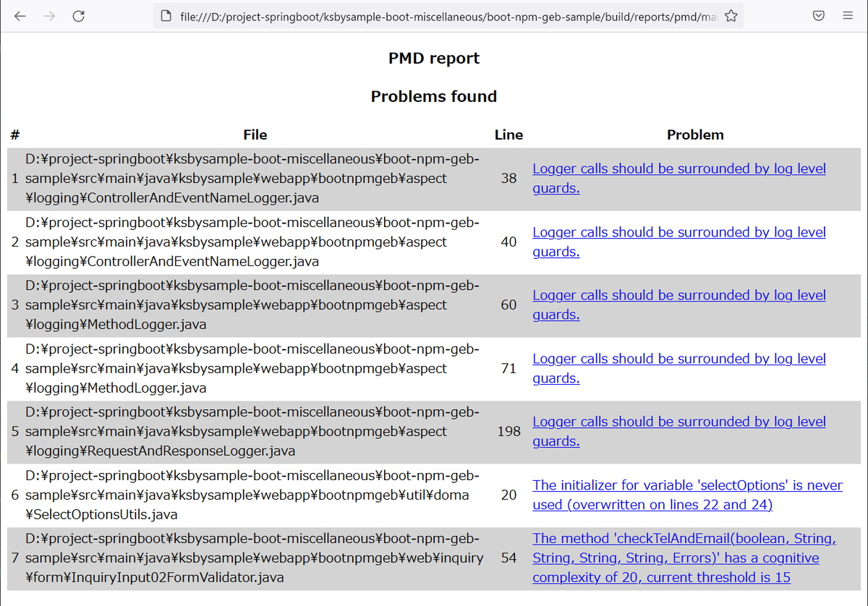Viewport: 868px width, 606px height.
Task: Open the logger guard link for line 71
Action: coord(679,368)
